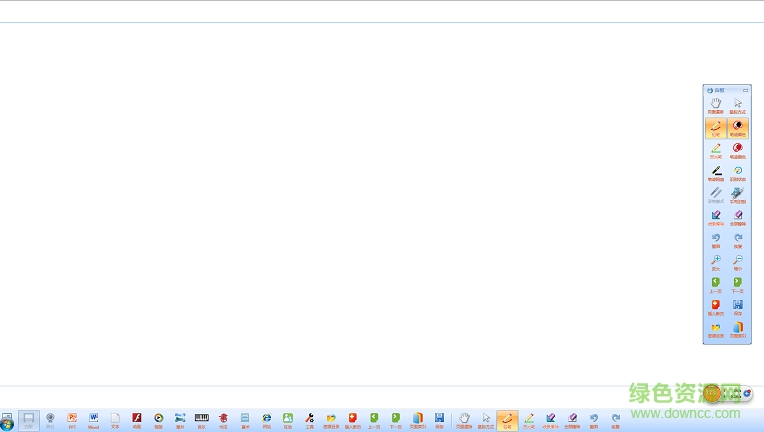Redo action from bottom toolbar
The width and height of the screenshot is (764, 432).
(616, 420)
